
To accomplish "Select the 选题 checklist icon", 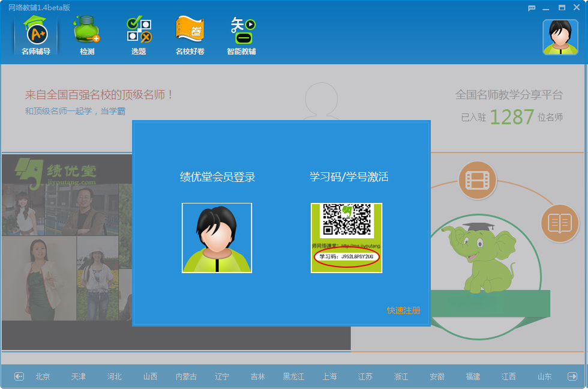I will pyautogui.click(x=139, y=35).
